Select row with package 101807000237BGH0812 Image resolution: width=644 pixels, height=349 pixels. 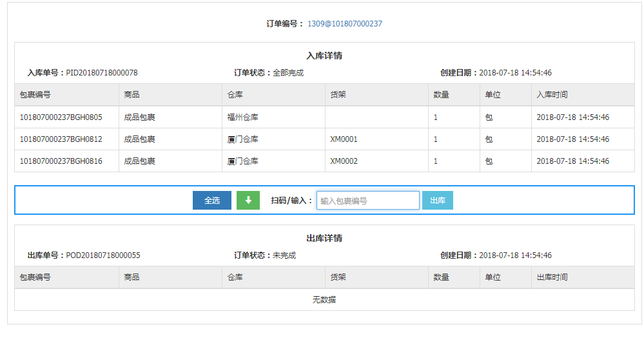pyautogui.click(x=61, y=139)
